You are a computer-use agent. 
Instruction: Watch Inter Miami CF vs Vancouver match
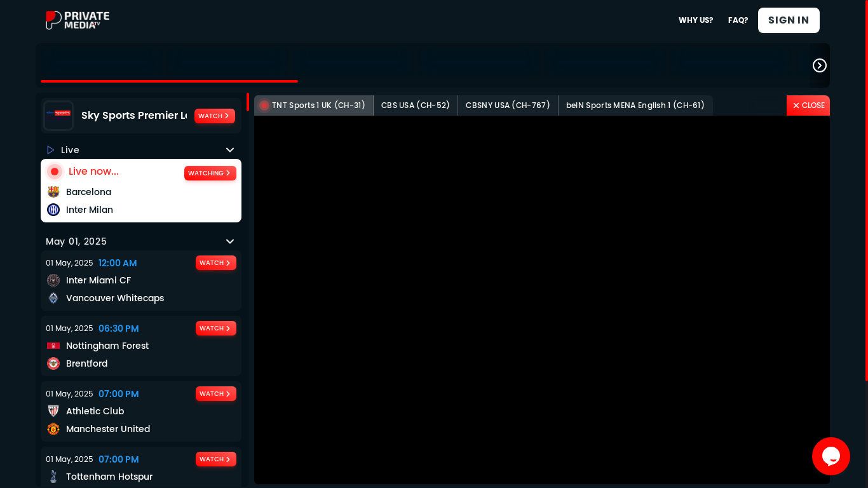216,263
